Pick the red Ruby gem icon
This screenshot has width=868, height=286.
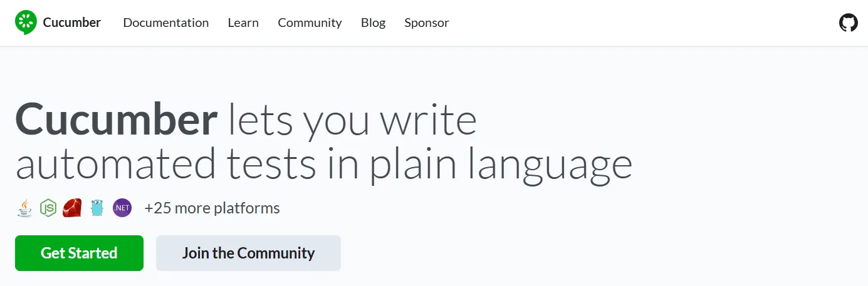pos(72,208)
